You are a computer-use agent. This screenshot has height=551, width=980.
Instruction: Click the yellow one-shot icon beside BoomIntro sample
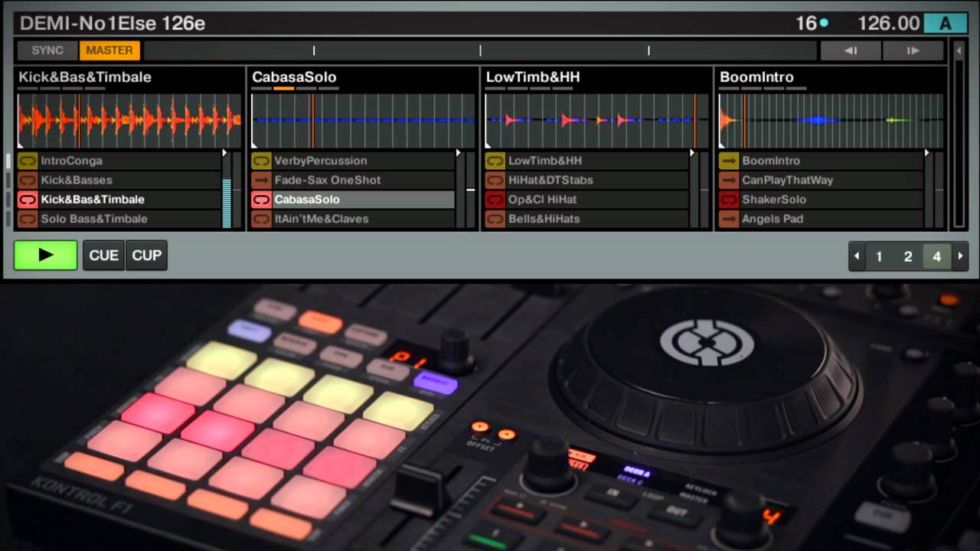tap(729, 161)
